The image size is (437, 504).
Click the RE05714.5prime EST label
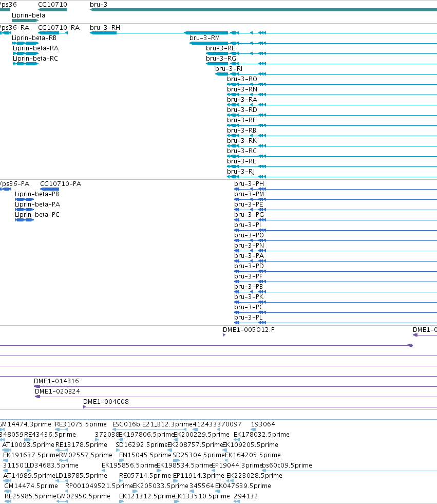pyautogui.click(x=145, y=476)
